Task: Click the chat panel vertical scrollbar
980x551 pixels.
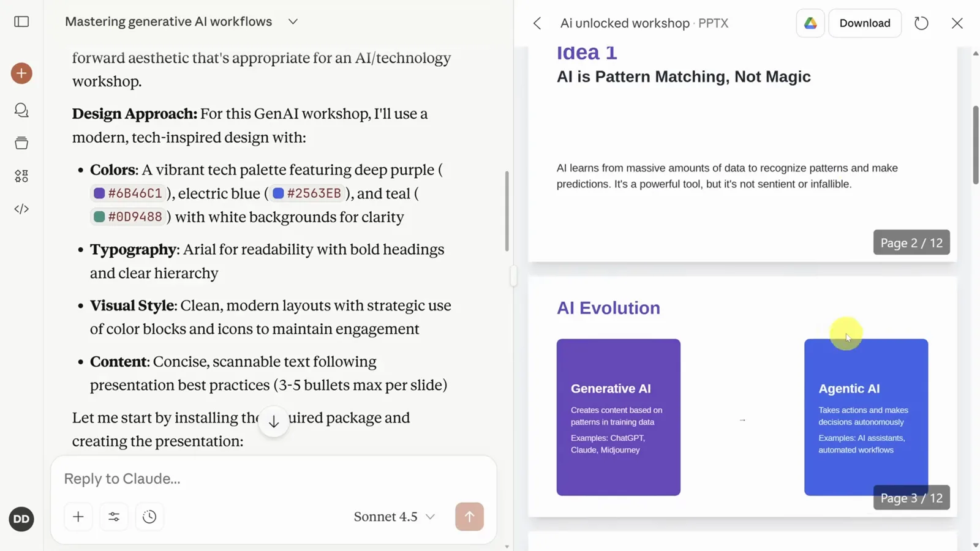Action: pos(507,211)
